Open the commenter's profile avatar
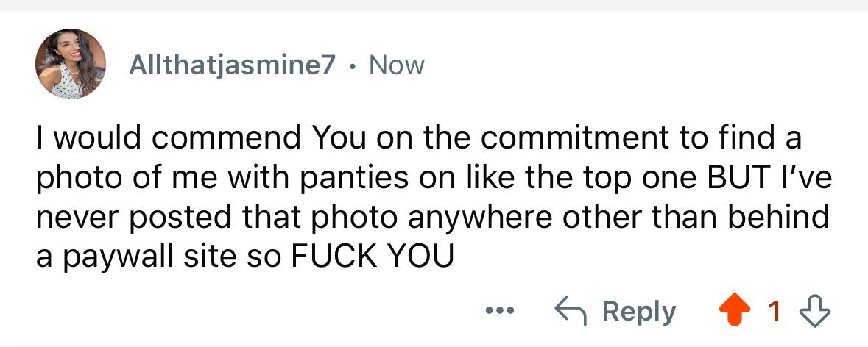Screen dimensions: 868x347 pyautogui.click(x=70, y=64)
